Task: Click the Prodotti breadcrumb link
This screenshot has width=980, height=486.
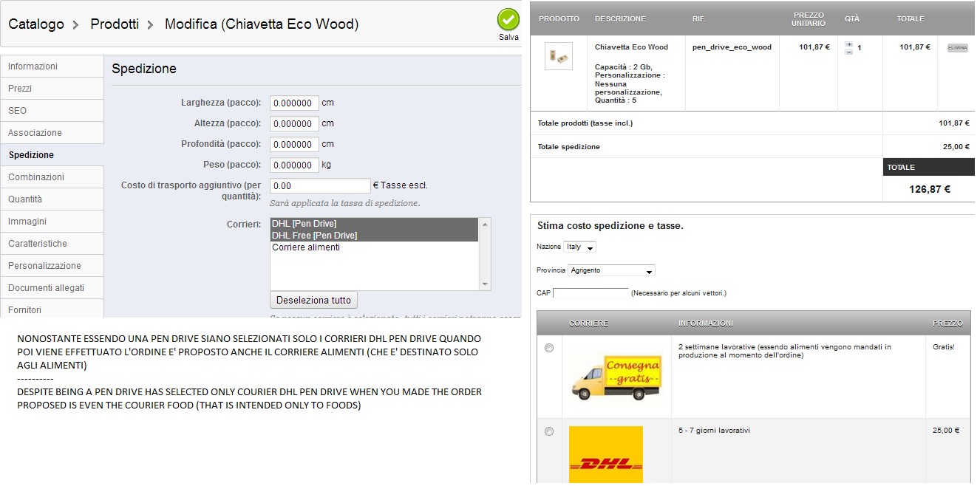Action: pos(115,24)
